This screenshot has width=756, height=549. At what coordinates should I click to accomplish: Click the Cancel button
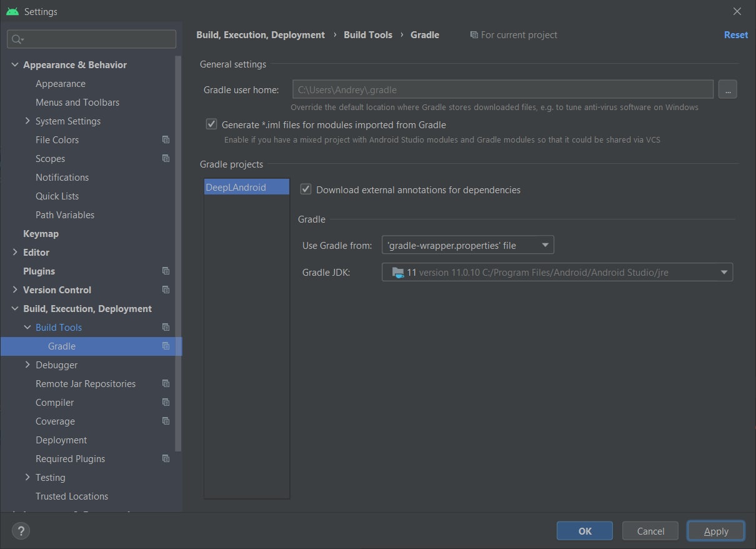(x=650, y=531)
